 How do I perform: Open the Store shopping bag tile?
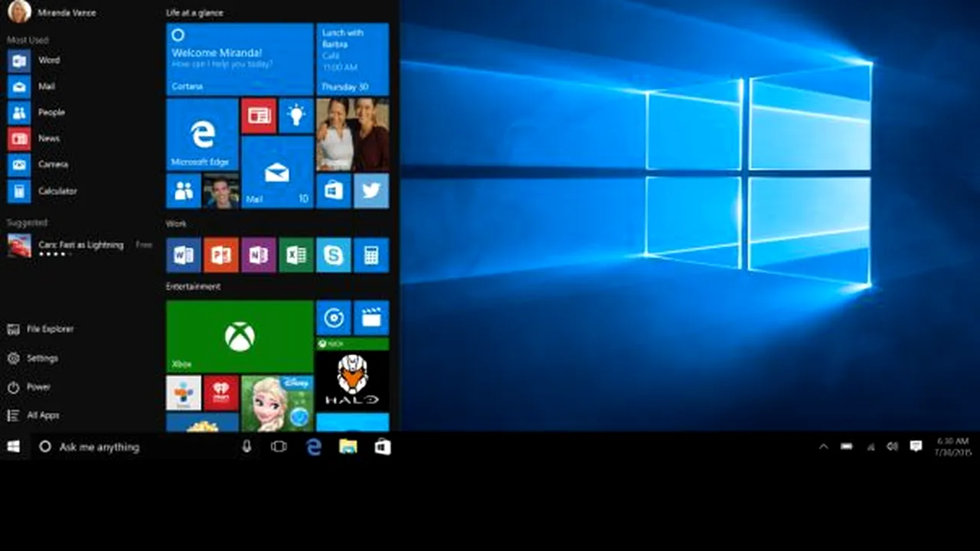(x=334, y=191)
